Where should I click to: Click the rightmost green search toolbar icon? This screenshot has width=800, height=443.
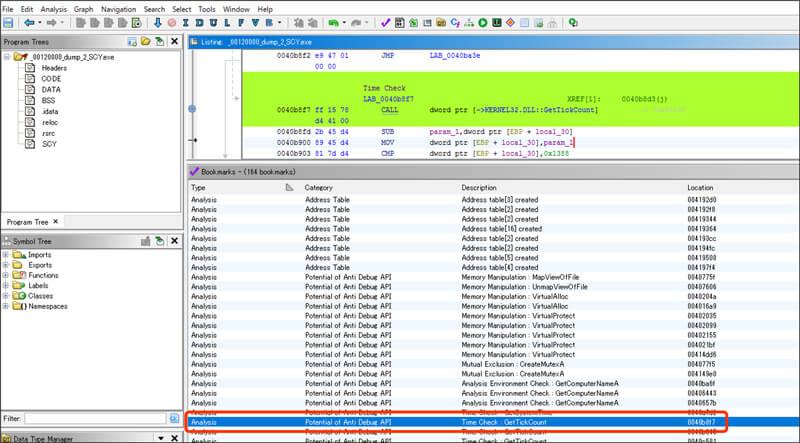[573, 23]
